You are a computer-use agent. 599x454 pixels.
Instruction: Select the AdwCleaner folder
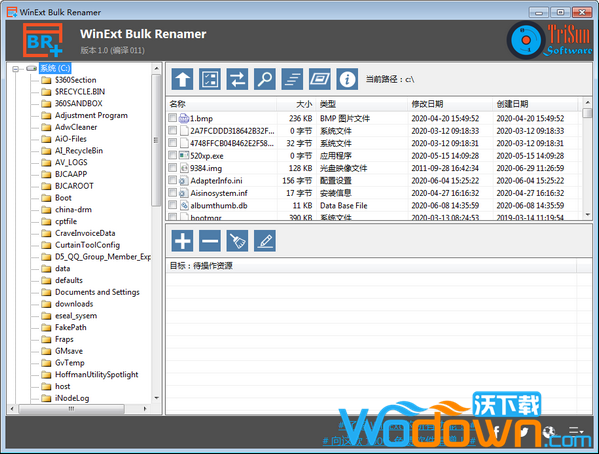click(x=76, y=127)
